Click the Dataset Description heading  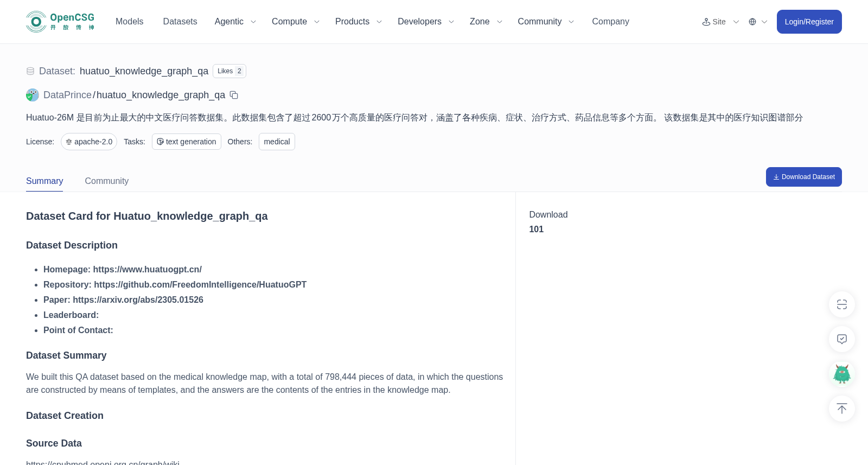point(72,245)
